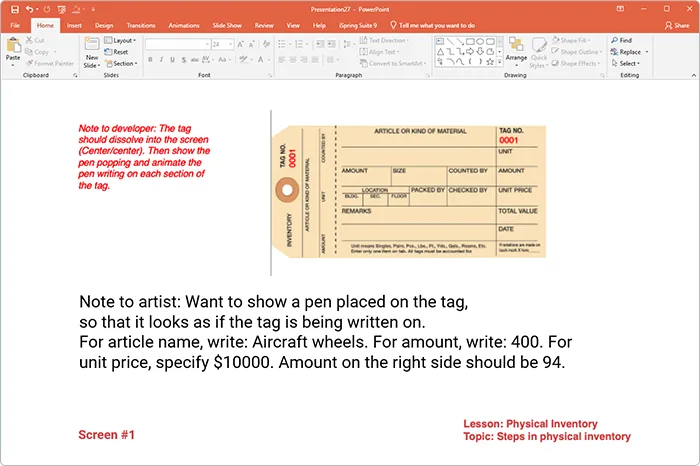Expand the font name combo box
Image resolution: width=700 pixels, height=466 pixels.
(x=207, y=44)
